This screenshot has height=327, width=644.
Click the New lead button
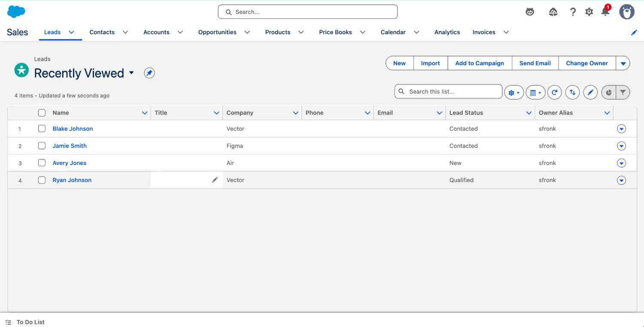coord(399,63)
